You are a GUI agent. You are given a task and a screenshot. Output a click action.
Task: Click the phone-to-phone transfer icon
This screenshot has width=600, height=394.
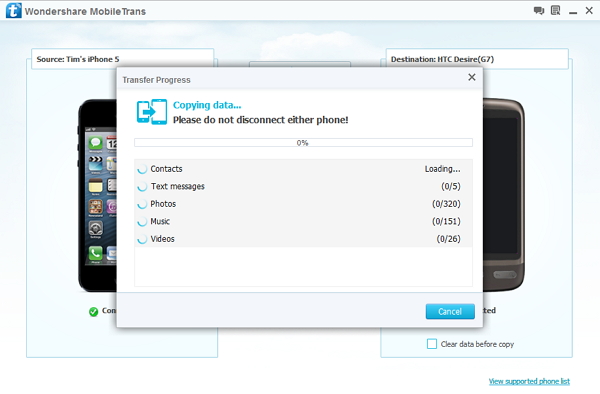pos(152,112)
